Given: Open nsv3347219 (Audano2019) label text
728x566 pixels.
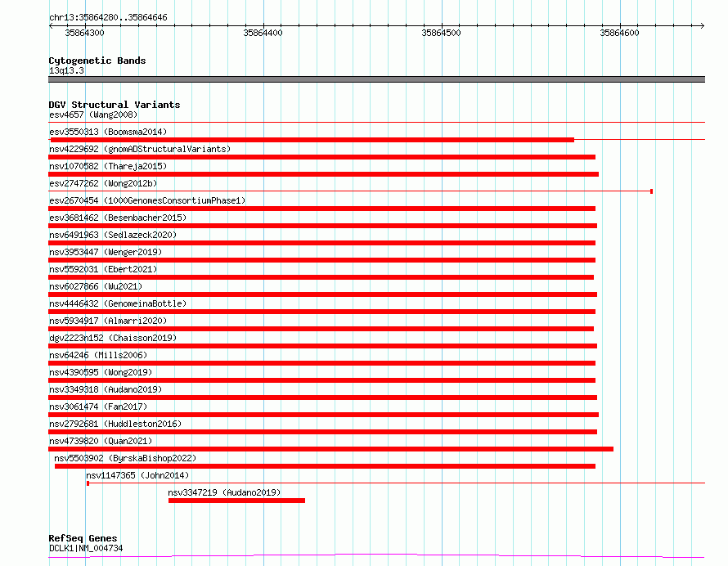Looking at the screenshot, I should pos(224,492).
